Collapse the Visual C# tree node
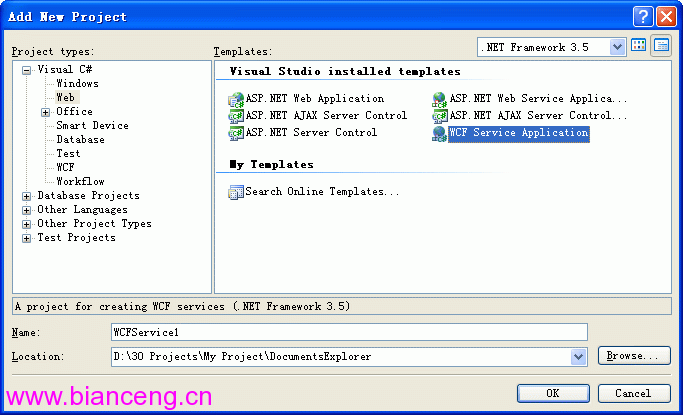Image resolution: width=683 pixels, height=415 pixels. click(27, 70)
